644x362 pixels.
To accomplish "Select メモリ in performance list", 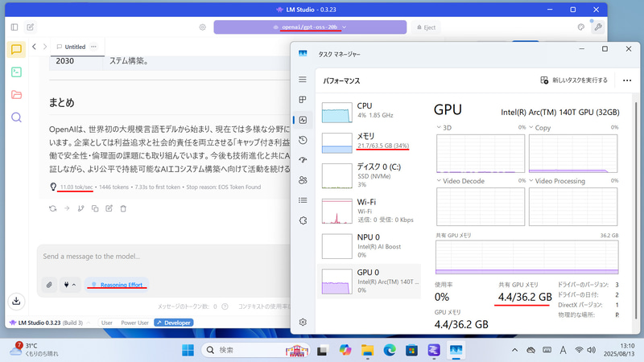I will [369, 142].
